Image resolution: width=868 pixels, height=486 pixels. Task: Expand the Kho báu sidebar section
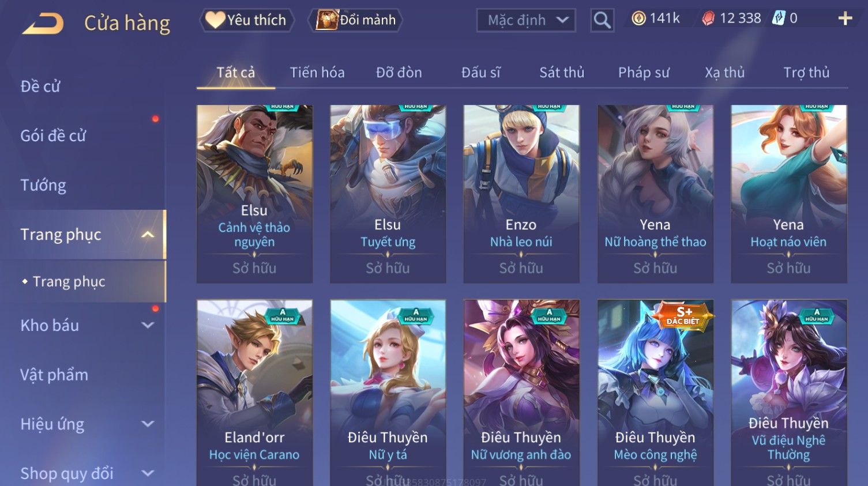148,325
